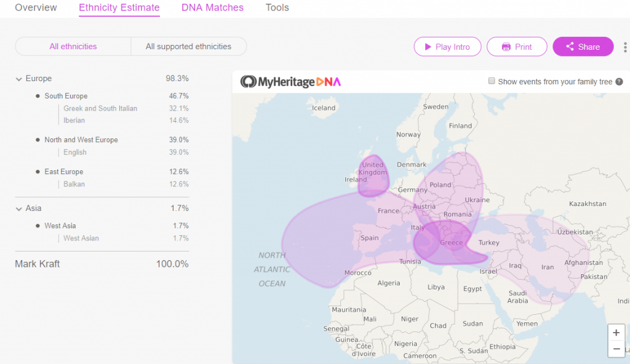Click the help question mark icon
Image resolution: width=630 pixels, height=364 pixels.
[619, 82]
